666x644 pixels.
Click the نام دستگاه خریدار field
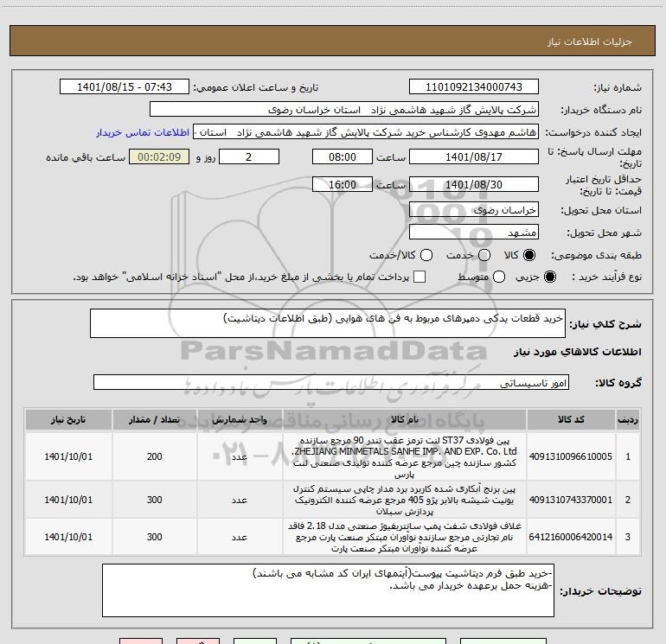pos(343,111)
